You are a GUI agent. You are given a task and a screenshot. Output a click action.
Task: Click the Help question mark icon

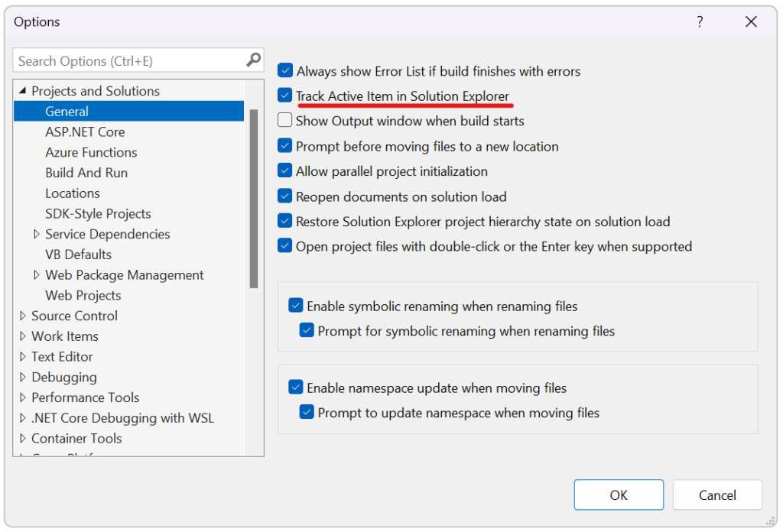click(x=699, y=22)
